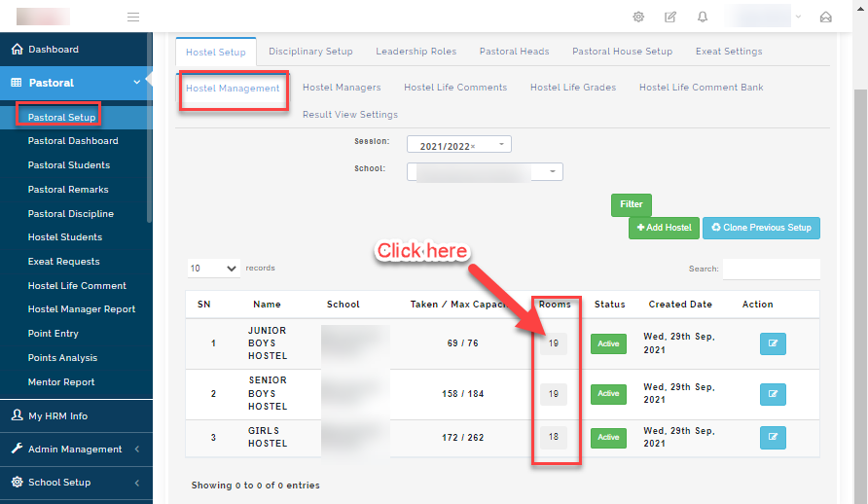Open the hamburger menu icon
The image size is (868, 504).
(x=133, y=18)
